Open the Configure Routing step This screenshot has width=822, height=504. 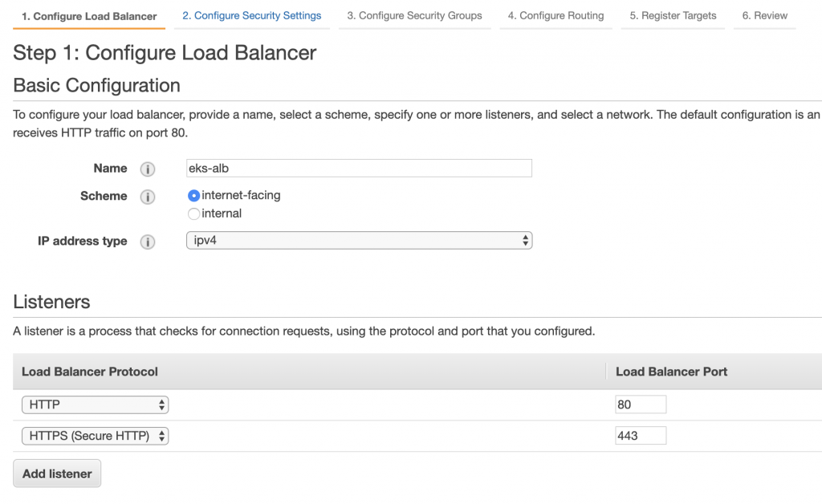555,15
